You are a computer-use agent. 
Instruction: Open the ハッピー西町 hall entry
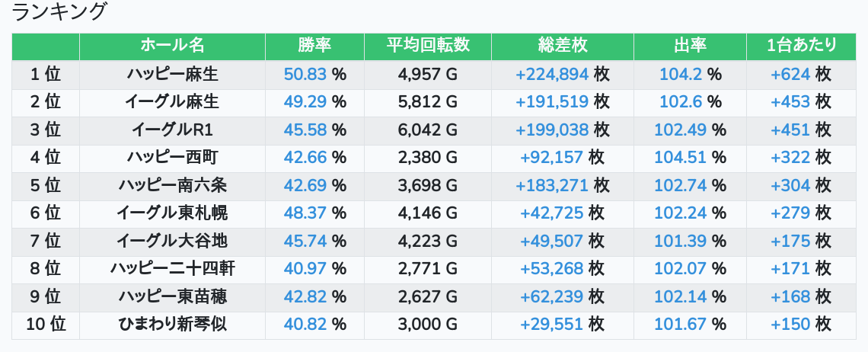point(172,158)
